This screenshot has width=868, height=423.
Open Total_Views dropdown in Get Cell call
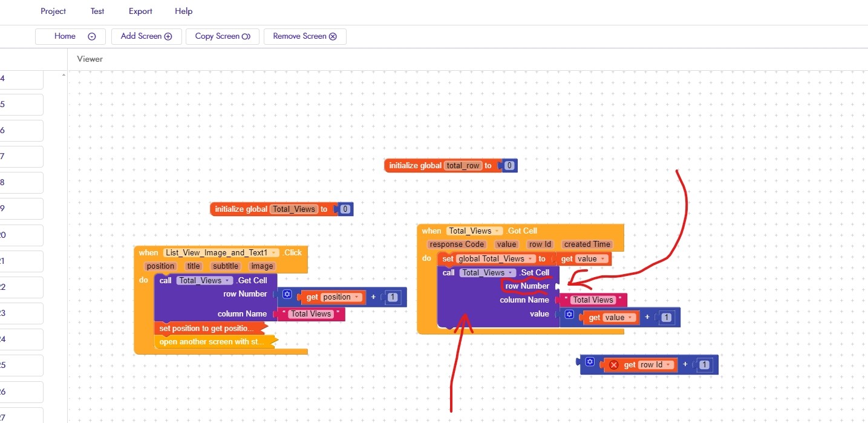204,280
